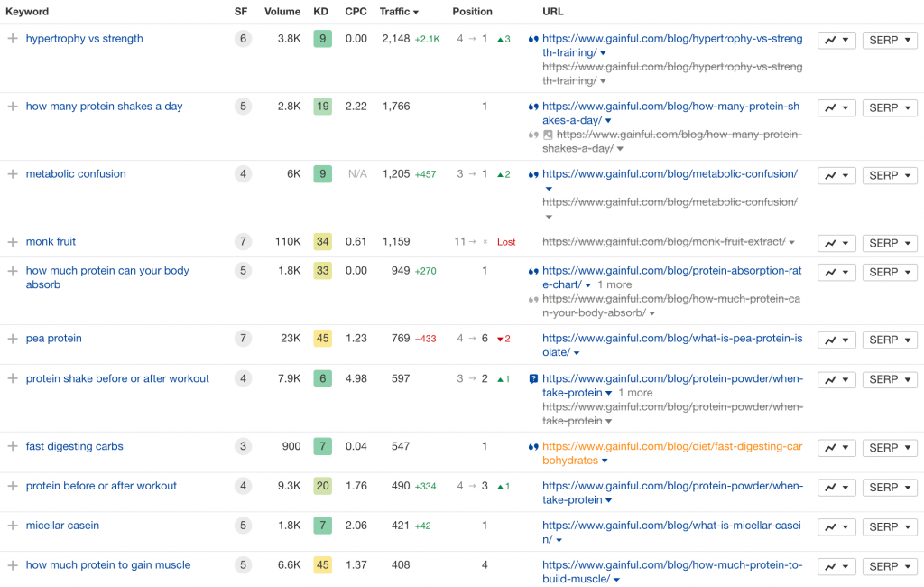
Task: Open the monk fruit keyword link
Action: point(51,242)
